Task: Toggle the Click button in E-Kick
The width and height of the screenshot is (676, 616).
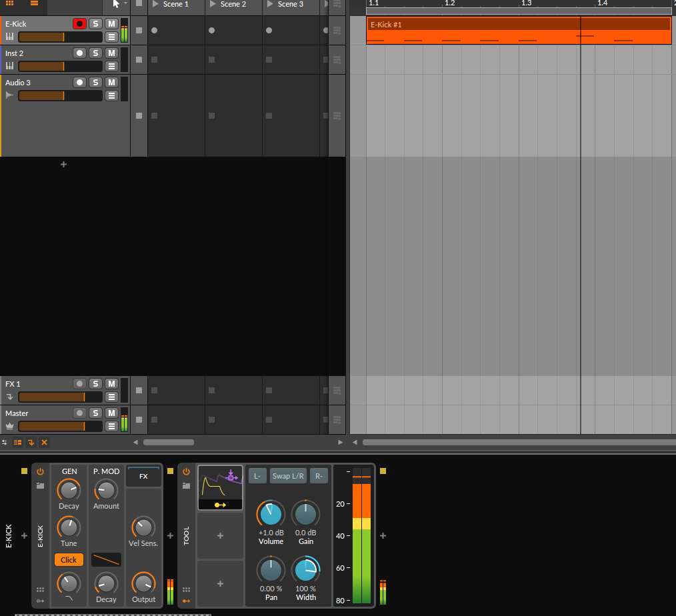Action: click(x=69, y=560)
